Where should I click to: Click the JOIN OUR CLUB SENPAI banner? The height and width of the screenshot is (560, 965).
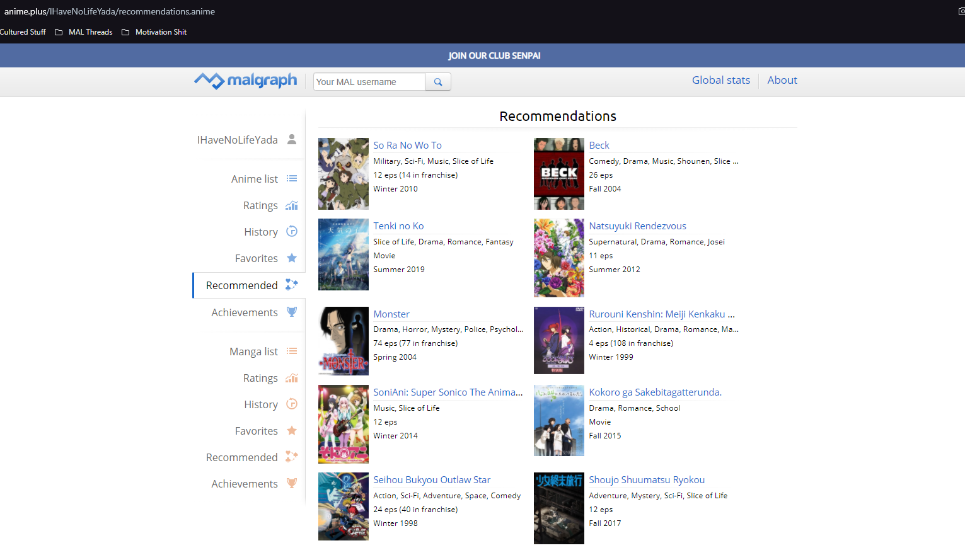[x=494, y=55]
